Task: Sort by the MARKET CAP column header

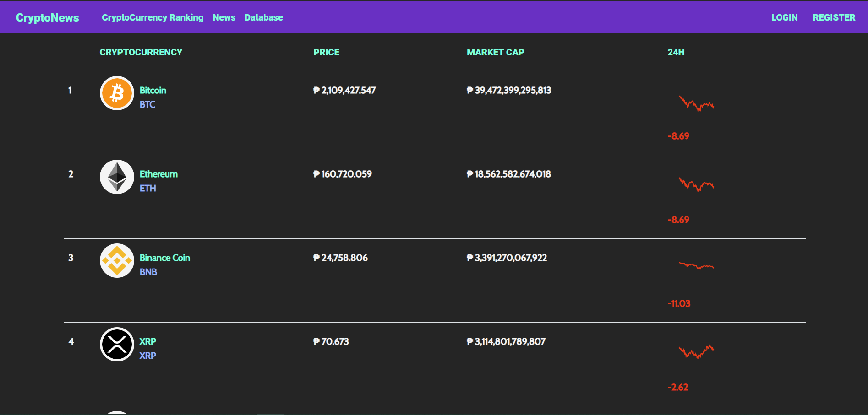Action: 495,52
